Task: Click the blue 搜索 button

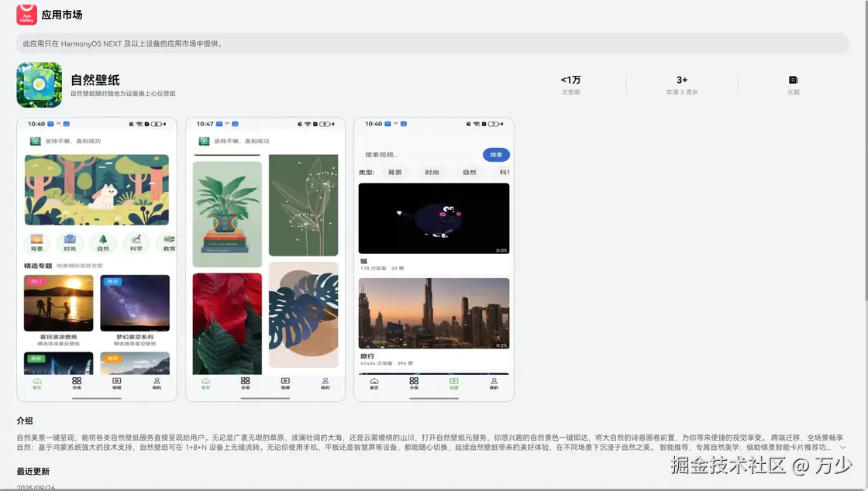Action: click(x=496, y=155)
